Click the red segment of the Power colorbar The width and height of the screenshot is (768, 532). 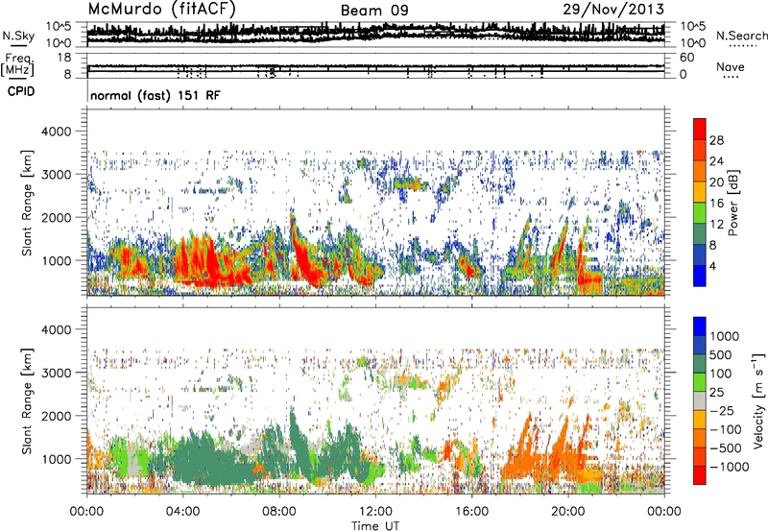(x=700, y=130)
